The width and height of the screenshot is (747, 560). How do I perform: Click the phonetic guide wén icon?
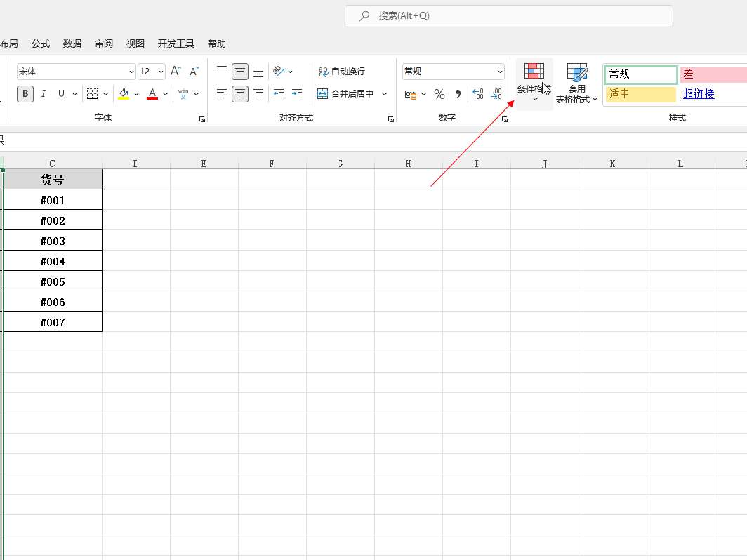point(183,94)
